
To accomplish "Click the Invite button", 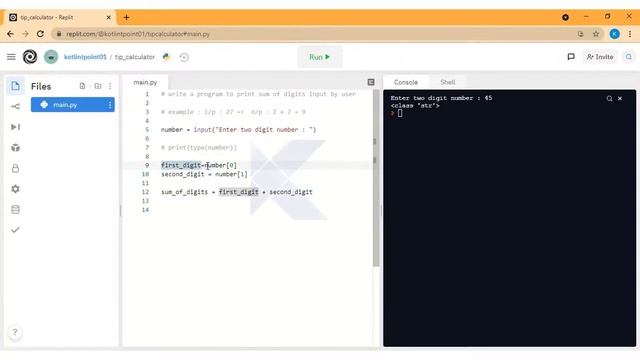I will pyautogui.click(x=600, y=57).
